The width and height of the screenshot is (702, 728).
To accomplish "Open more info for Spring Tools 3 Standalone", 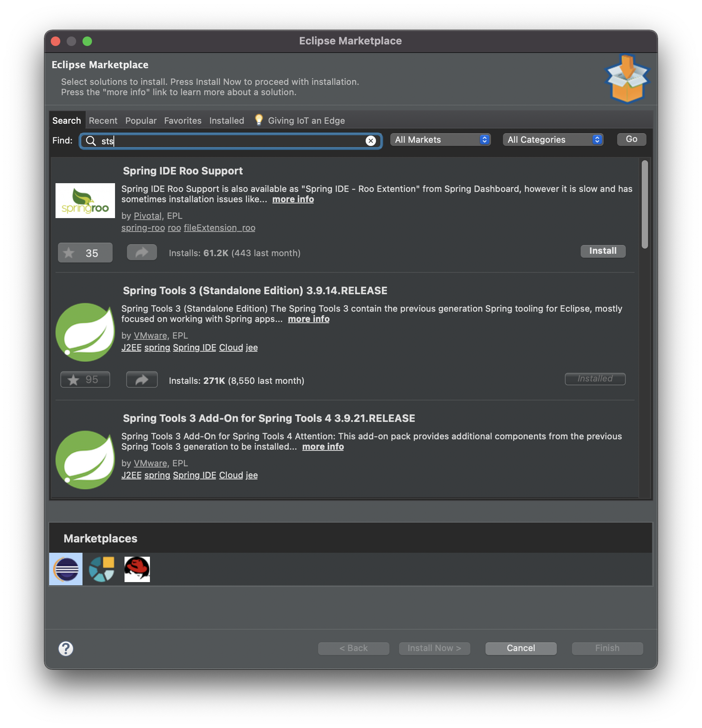I will tap(309, 319).
